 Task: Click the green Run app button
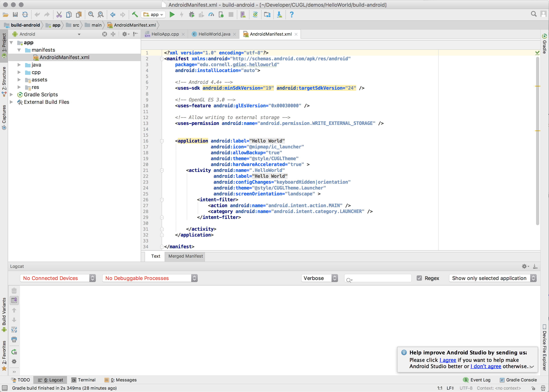[x=172, y=15]
